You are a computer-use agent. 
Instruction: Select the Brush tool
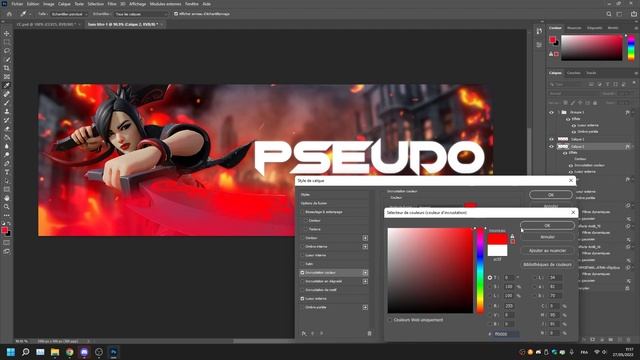7,103
